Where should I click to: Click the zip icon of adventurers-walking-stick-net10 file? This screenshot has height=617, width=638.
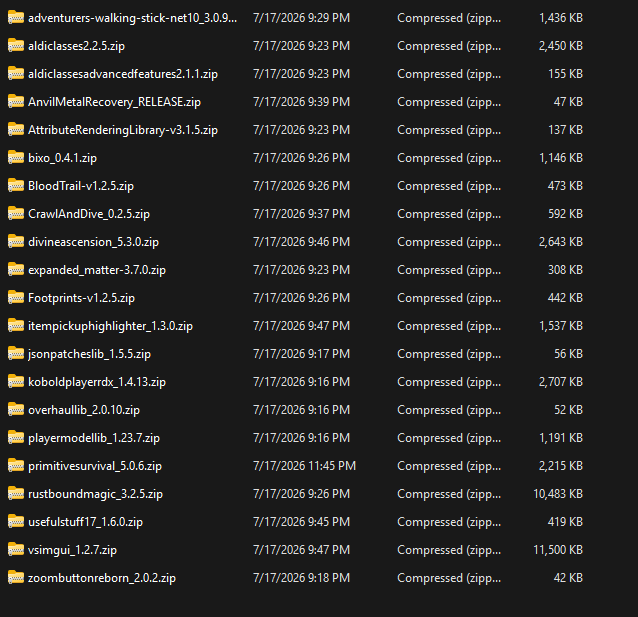[16, 18]
